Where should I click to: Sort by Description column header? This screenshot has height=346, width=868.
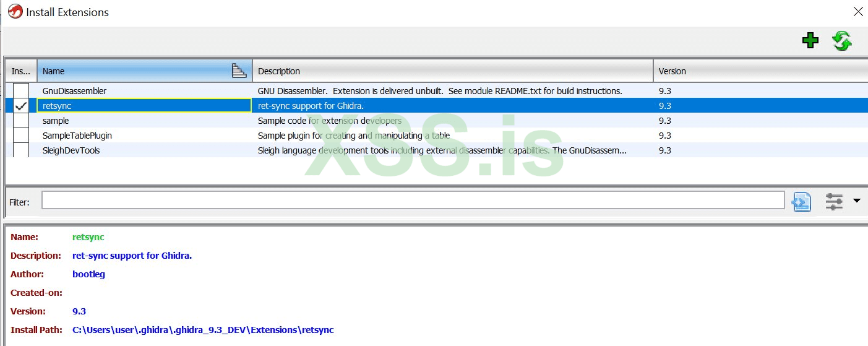tap(453, 71)
